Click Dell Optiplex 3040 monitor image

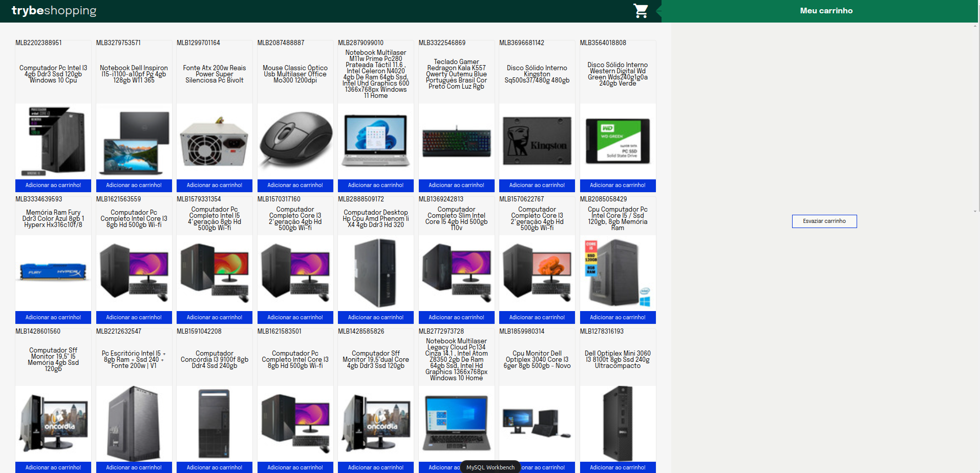(x=537, y=424)
